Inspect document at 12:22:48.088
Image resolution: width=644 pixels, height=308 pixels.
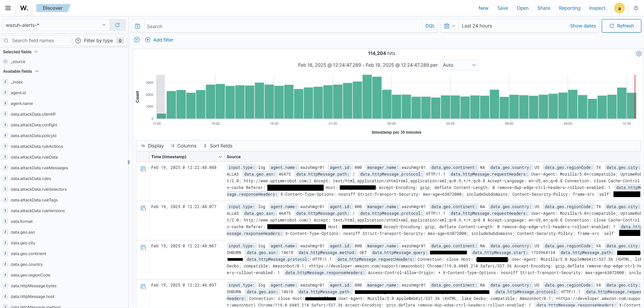(x=143, y=169)
